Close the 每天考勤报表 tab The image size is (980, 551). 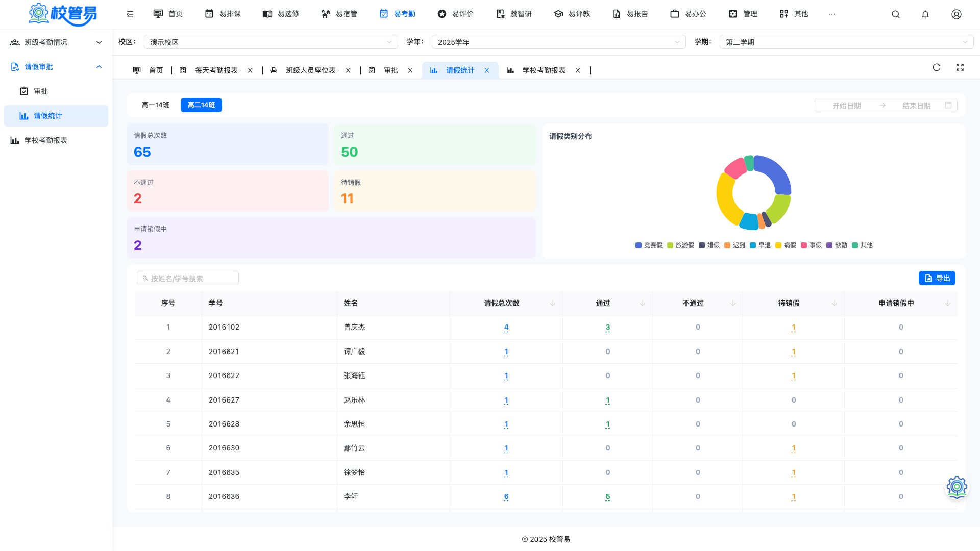[x=250, y=70]
